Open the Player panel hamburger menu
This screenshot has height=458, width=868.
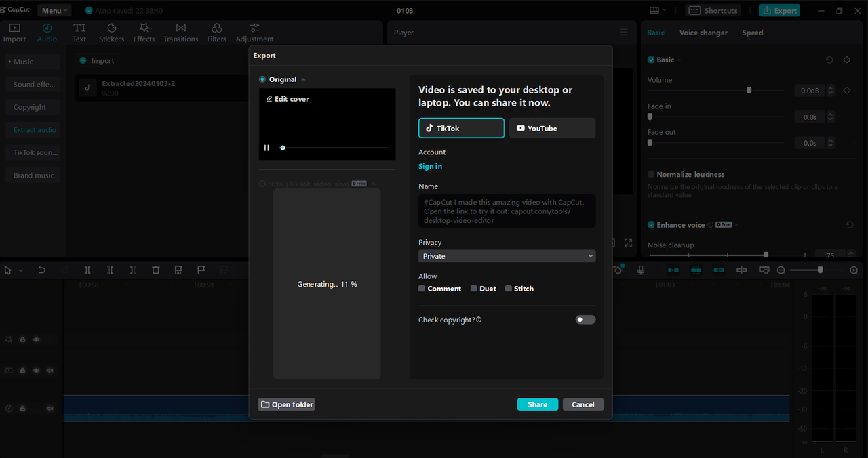pos(624,33)
